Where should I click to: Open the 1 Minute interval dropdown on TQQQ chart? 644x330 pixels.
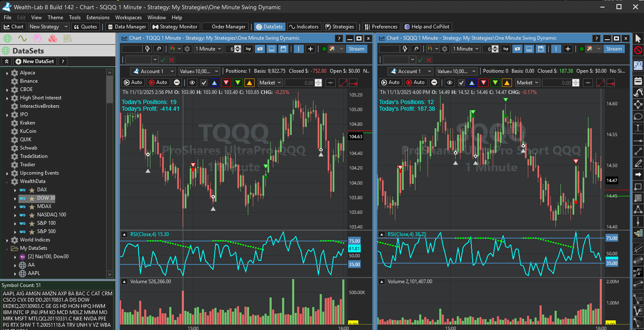[208, 48]
